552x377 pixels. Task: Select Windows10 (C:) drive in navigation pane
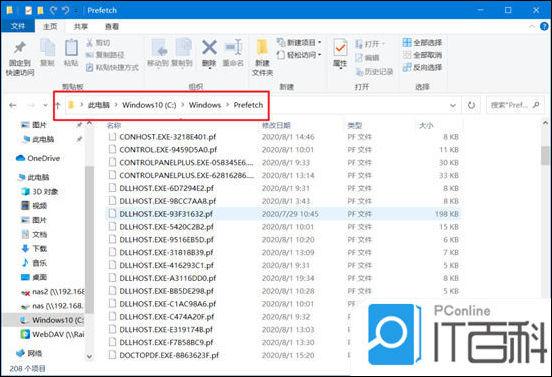(x=51, y=320)
